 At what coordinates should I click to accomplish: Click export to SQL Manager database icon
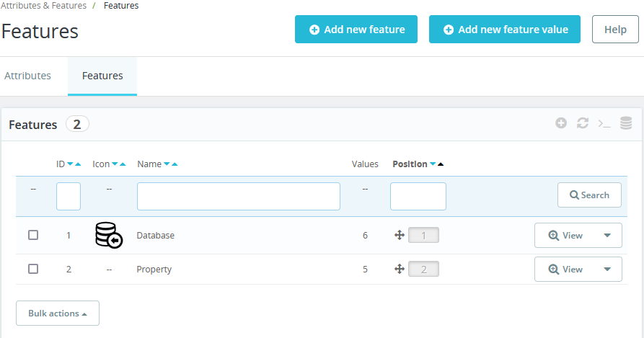click(x=626, y=123)
